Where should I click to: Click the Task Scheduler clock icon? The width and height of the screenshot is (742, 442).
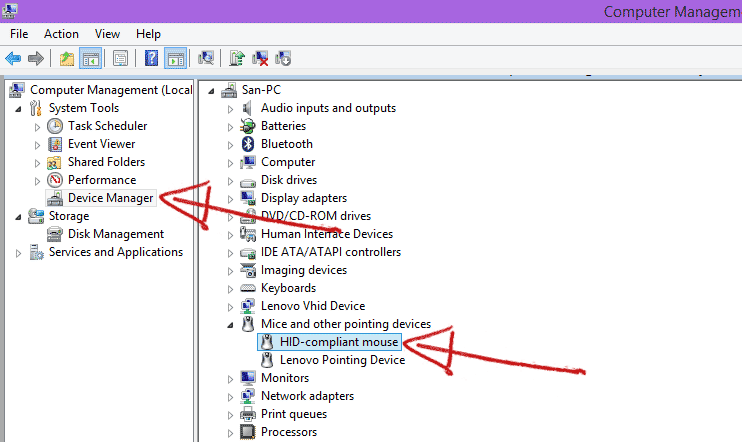click(x=55, y=126)
